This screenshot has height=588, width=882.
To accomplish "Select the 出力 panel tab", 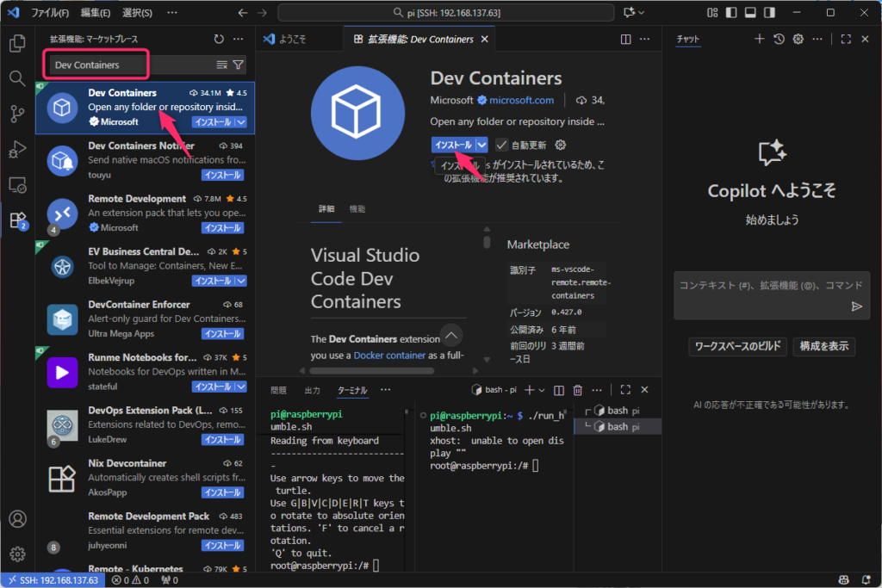I will coord(312,390).
